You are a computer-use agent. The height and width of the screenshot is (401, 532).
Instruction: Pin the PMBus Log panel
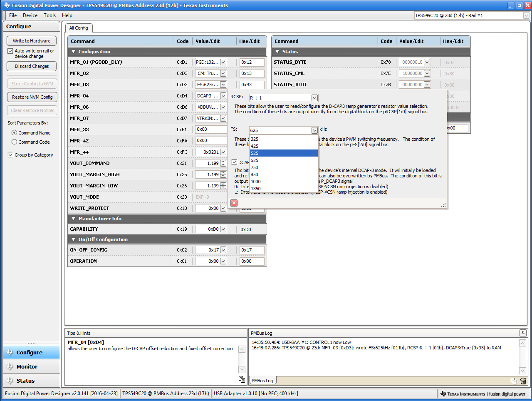[522, 333]
